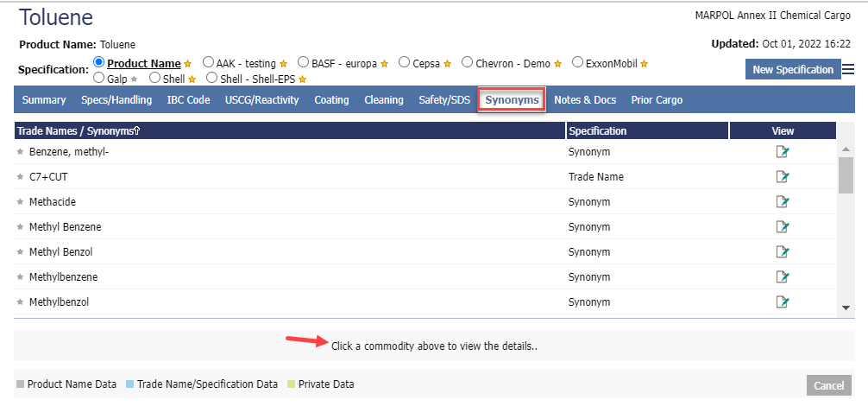868x406 pixels.
Task: Open view icon for Benzene, methyl- row
Action: [783, 152]
